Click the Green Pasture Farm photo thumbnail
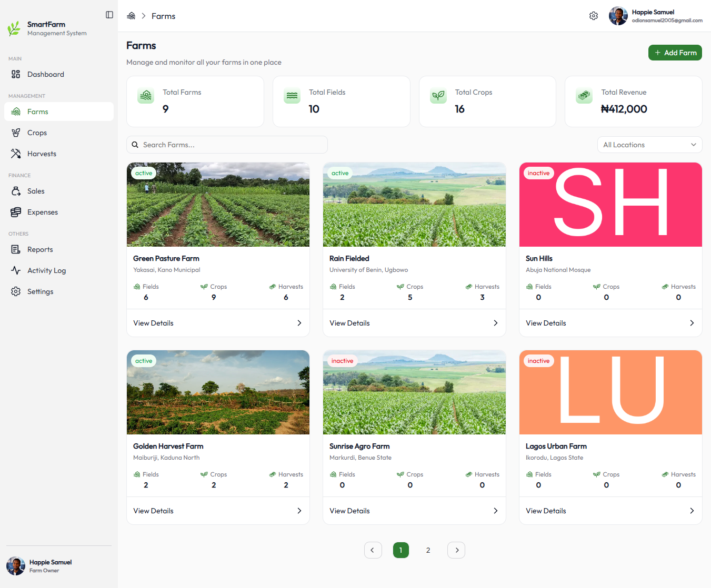The image size is (711, 588). point(218,205)
